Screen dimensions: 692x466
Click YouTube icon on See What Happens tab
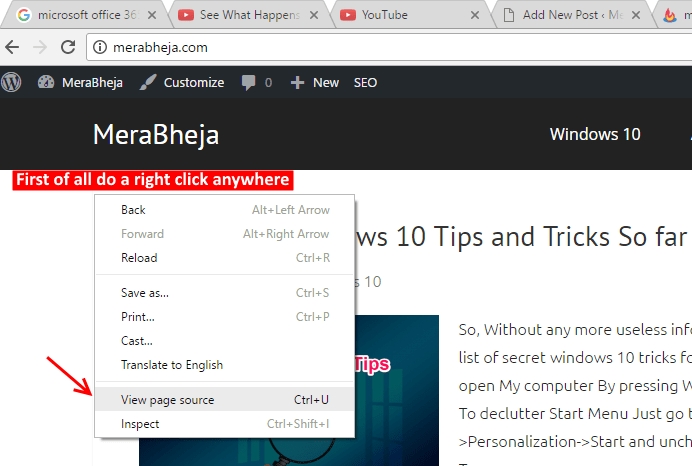[x=186, y=15]
